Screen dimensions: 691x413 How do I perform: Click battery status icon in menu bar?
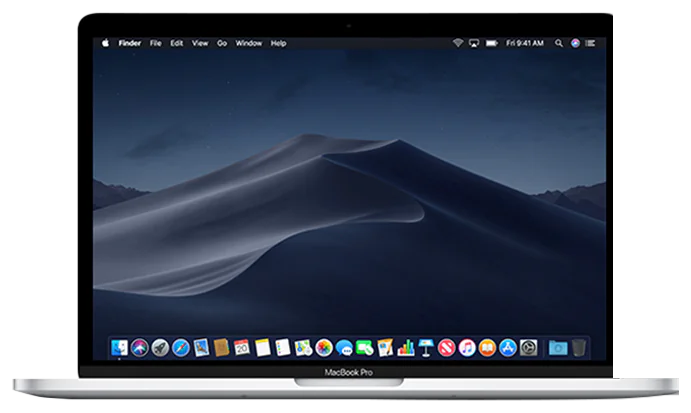point(491,43)
